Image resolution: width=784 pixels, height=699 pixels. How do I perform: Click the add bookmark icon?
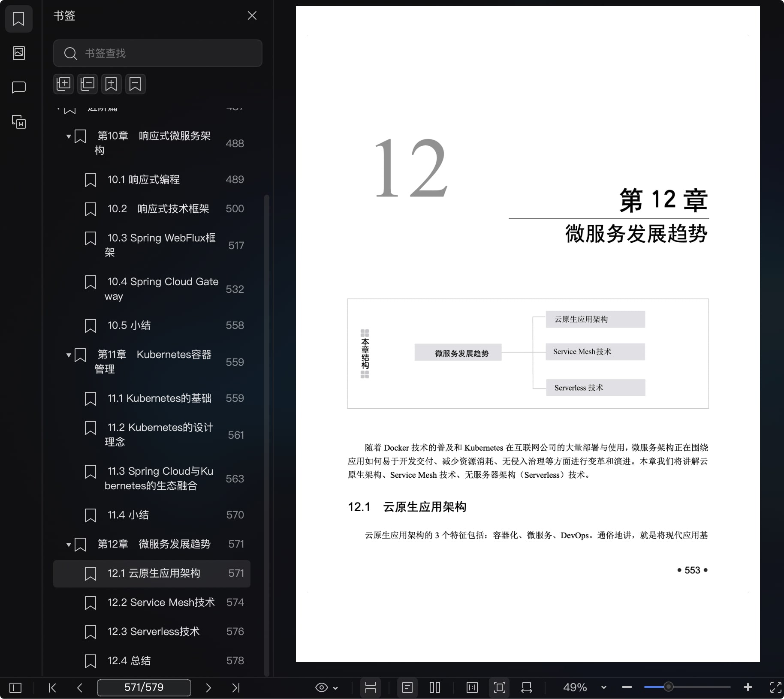pyautogui.click(x=111, y=84)
